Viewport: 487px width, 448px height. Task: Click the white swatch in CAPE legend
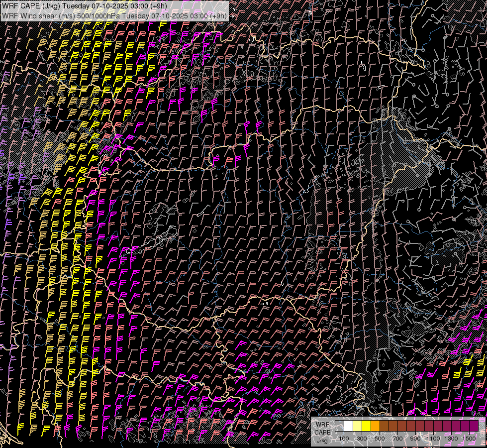click(x=348, y=426)
